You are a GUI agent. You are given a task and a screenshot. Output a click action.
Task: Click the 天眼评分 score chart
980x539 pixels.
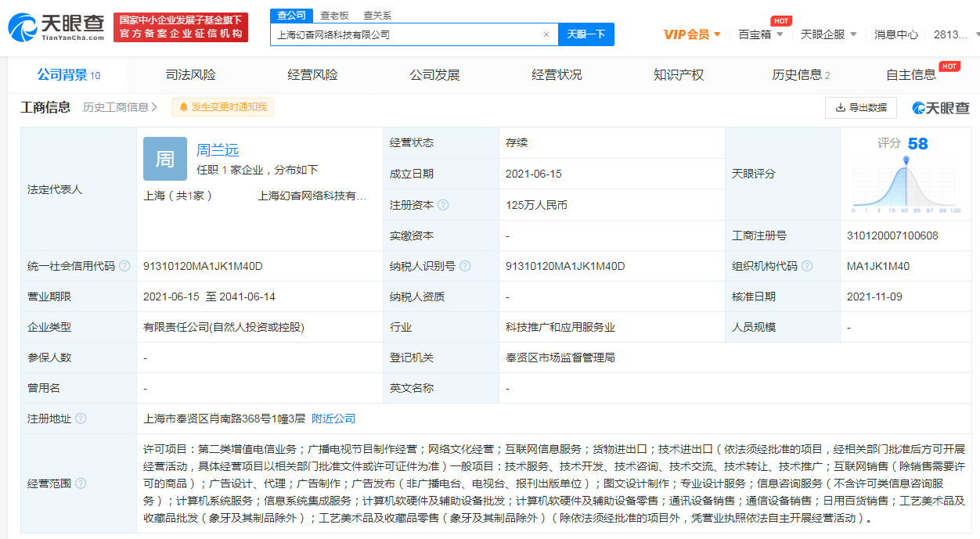point(906,185)
